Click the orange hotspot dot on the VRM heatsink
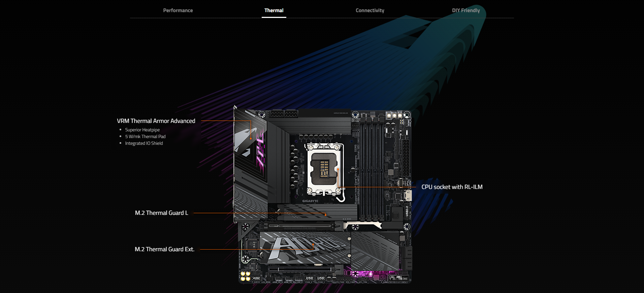 pos(251,138)
